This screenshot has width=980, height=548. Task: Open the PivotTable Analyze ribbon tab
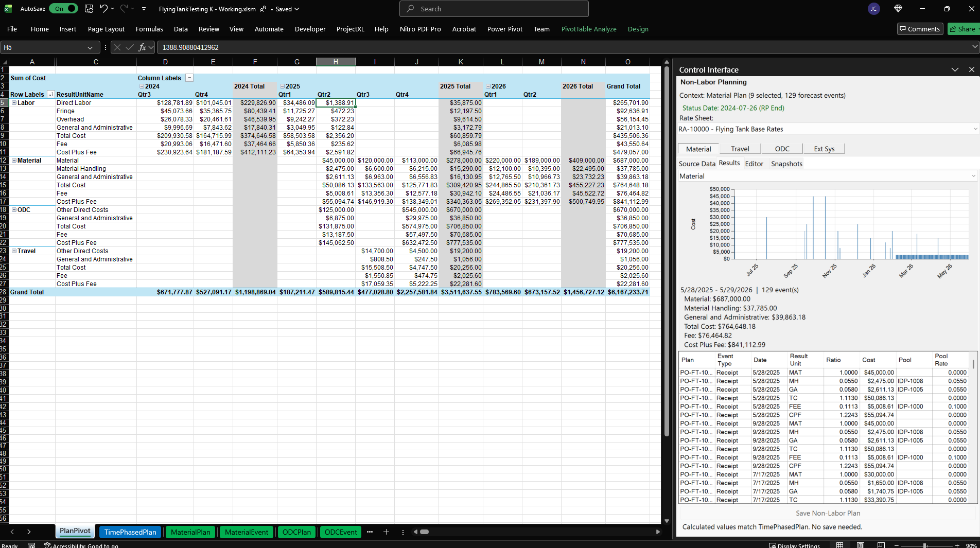pos(589,29)
